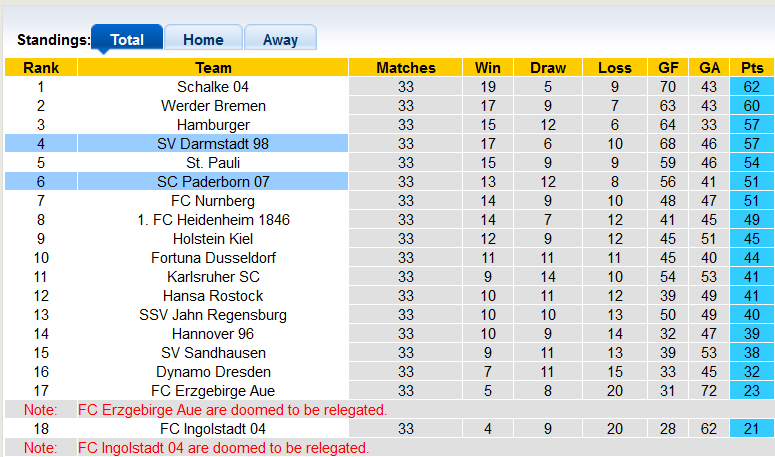Switch to the Away standings tab
775x457 pixels.
click(x=280, y=38)
